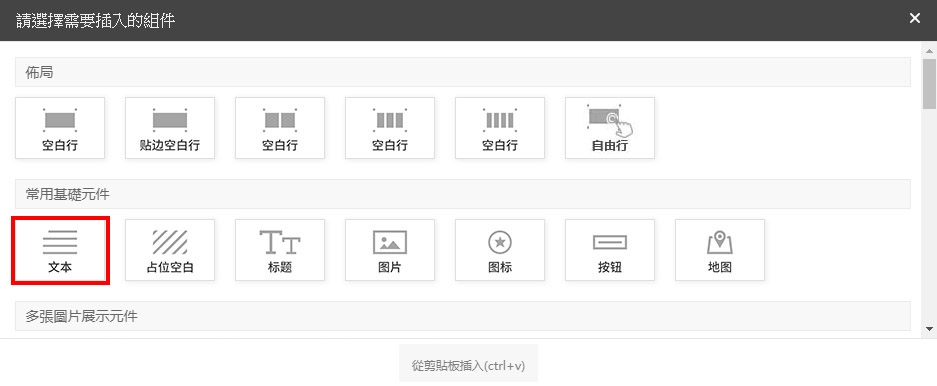Click 從剪貼板插入(ctrl+v) button
Viewport: 937px width, 386px height.
(468, 363)
